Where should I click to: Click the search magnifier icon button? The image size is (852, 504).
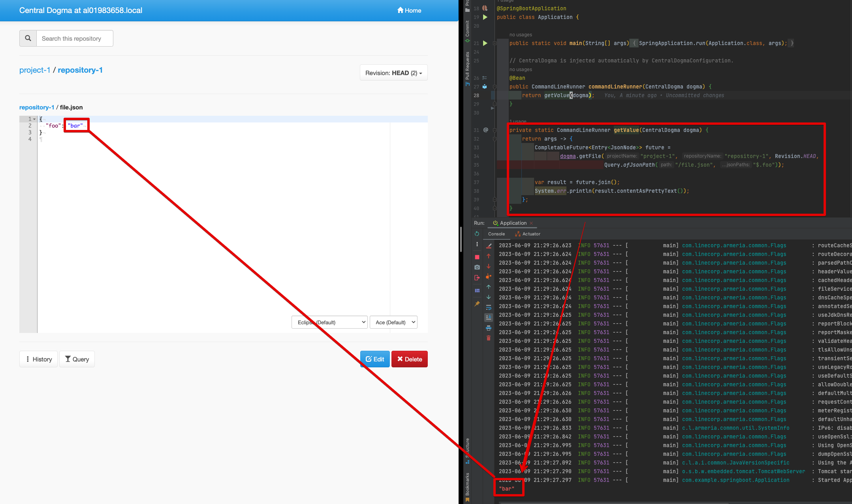point(28,38)
